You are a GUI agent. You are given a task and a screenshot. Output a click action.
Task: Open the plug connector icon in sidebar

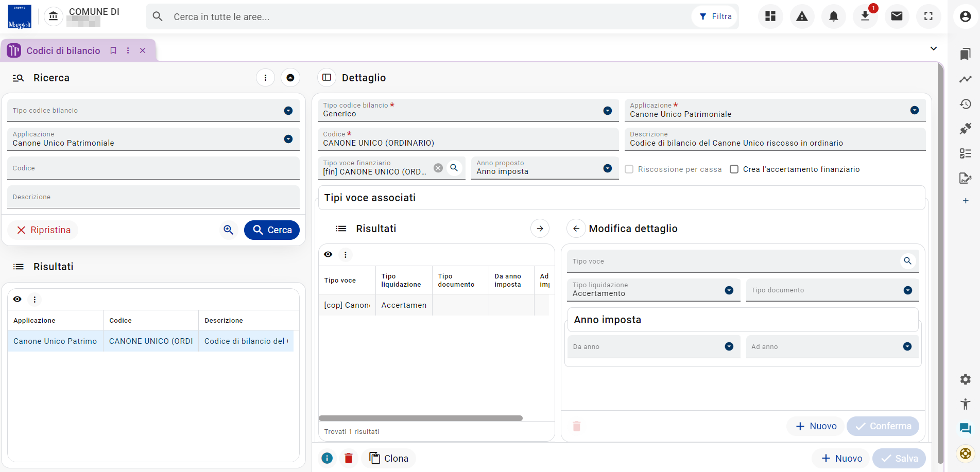tap(966, 129)
